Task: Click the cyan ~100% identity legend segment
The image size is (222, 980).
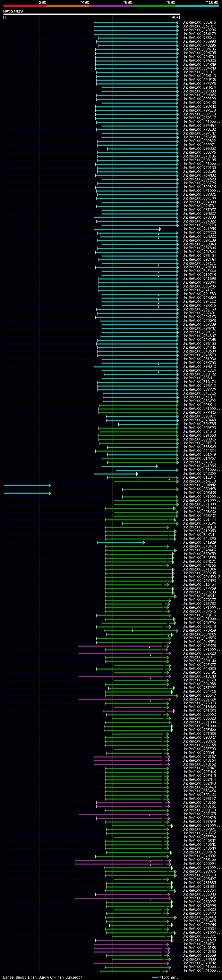Action: 197,6
